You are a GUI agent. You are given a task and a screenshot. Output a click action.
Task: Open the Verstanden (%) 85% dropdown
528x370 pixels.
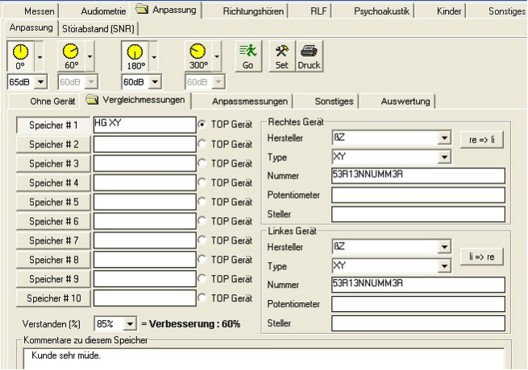point(130,324)
